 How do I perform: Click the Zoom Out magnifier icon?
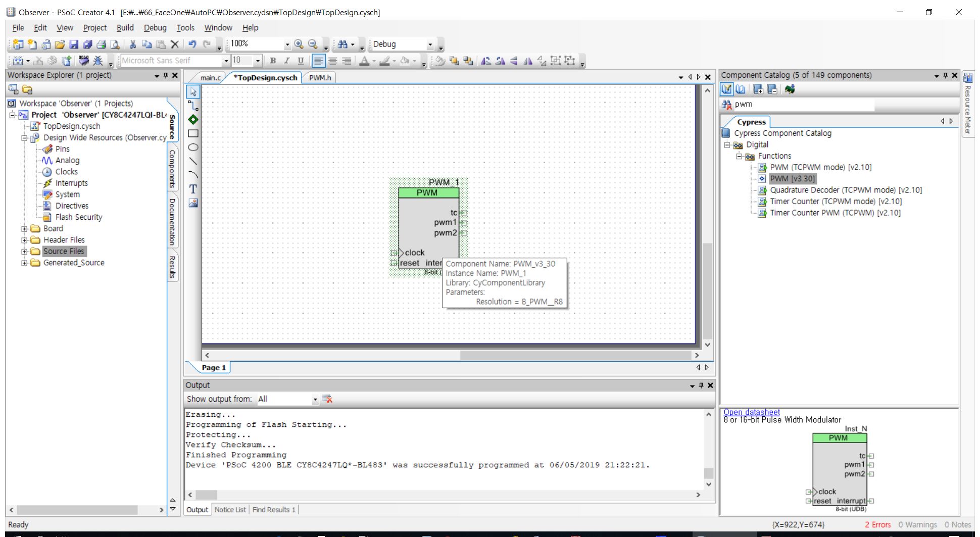click(313, 44)
